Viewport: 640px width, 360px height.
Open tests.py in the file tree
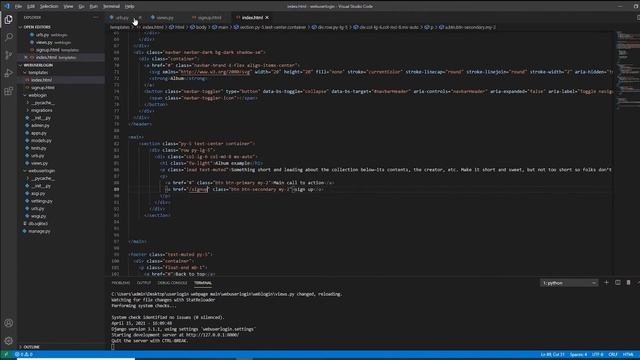pyautogui.click(x=38, y=148)
